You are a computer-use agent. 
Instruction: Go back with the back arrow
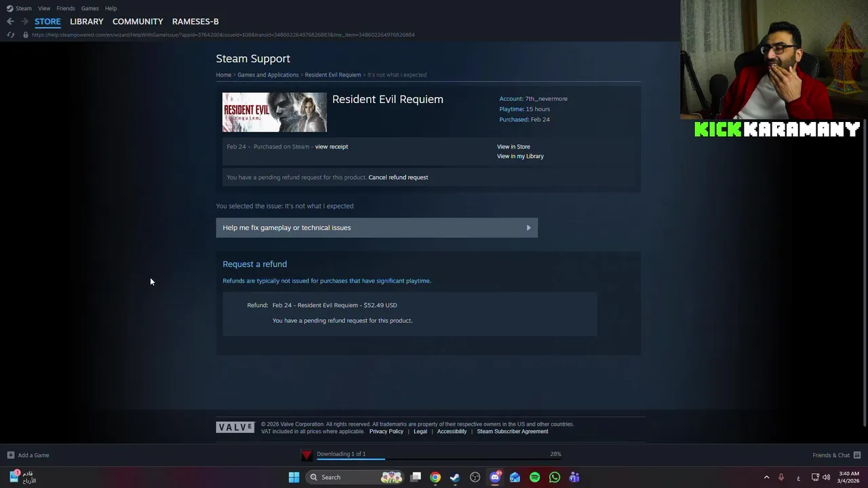coord(10,22)
